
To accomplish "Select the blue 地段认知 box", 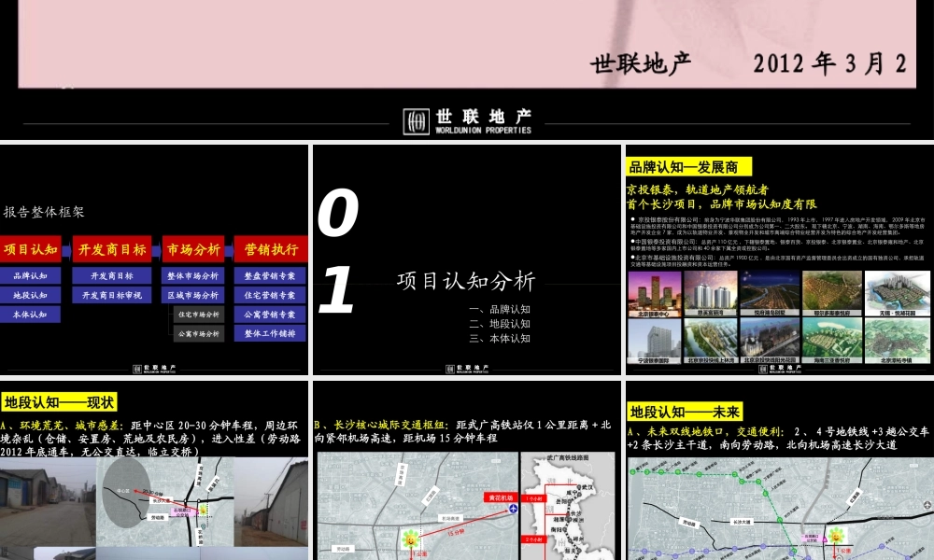I will pos(30,295).
